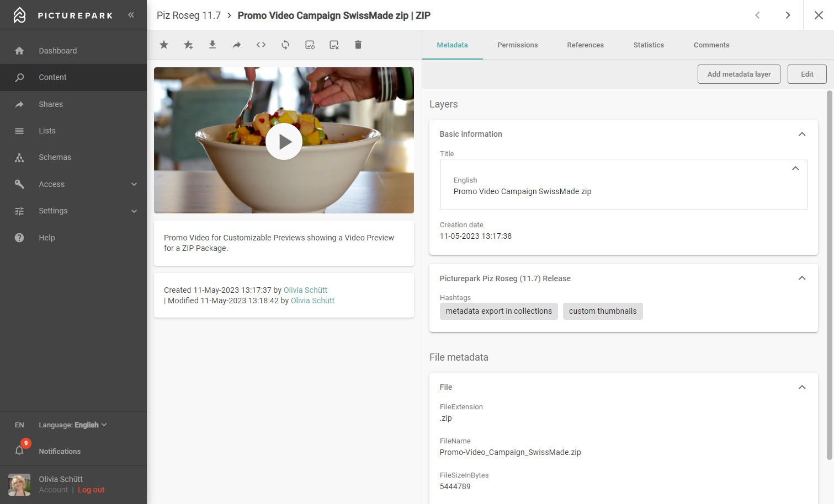Open Olivia Schütt modifier link
Image resolution: width=834 pixels, height=504 pixels.
[x=312, y=301]
